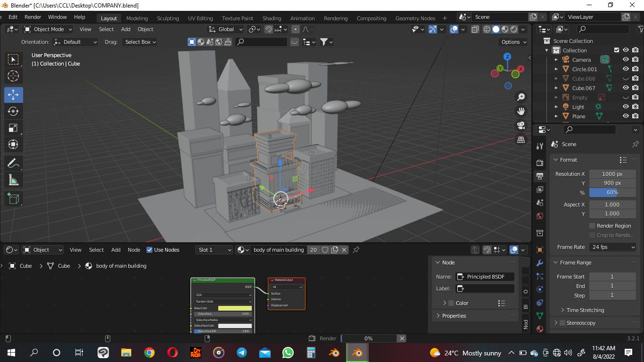Activate the Move tool

coord(13,95)
